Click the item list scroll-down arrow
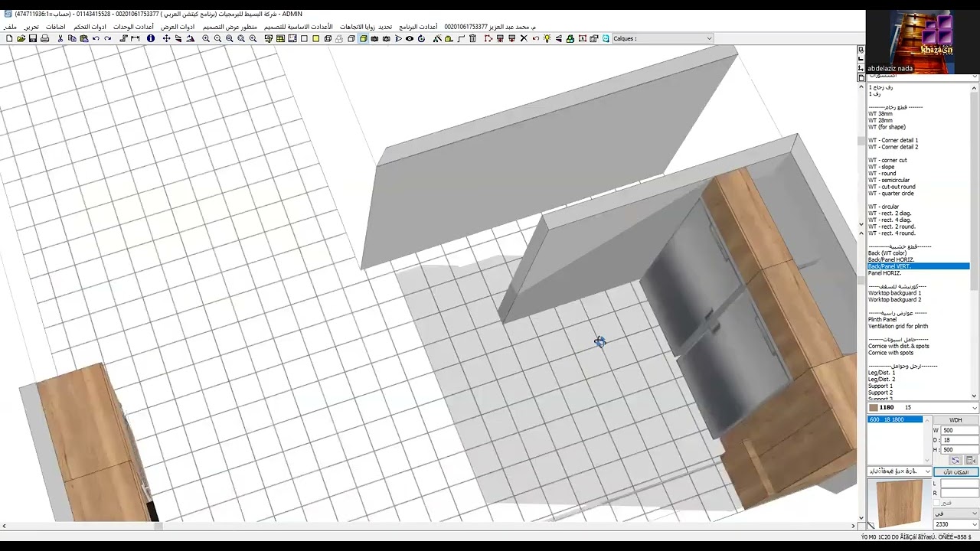The image size is (980, 551). 975,396
